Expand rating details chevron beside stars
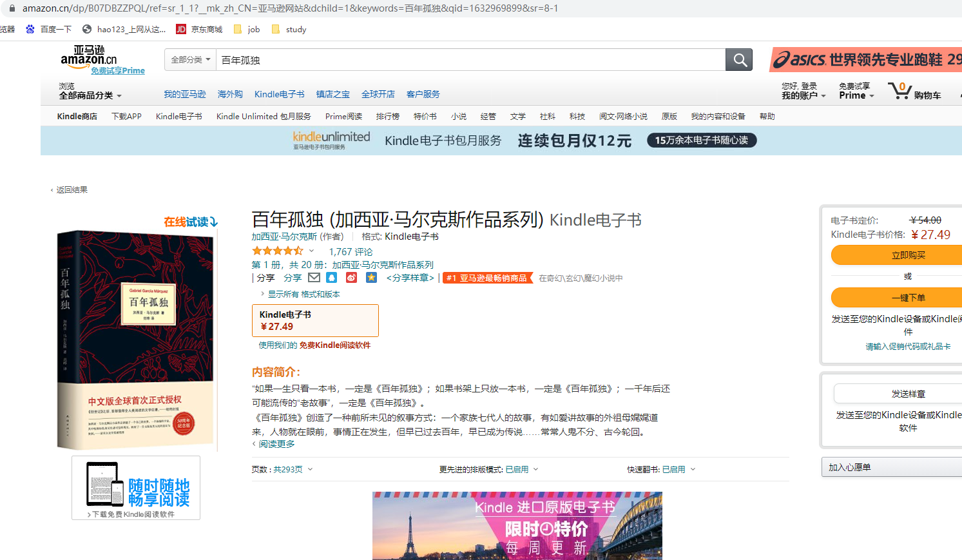962x560 pixels. (x=311, y=251)
